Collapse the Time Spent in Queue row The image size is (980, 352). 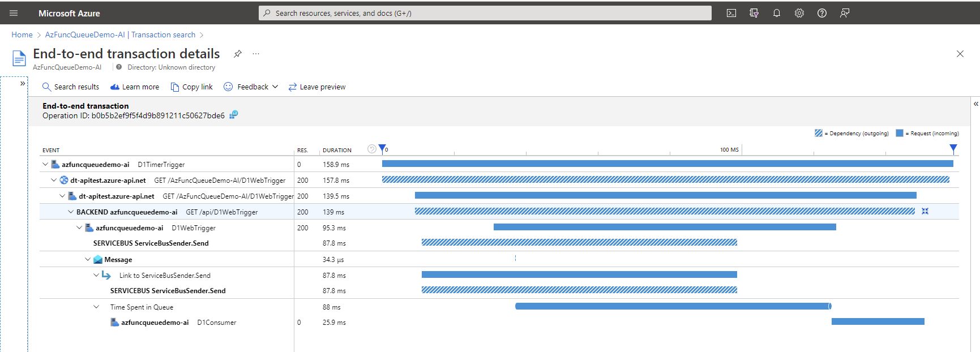(x=96, y=307)
